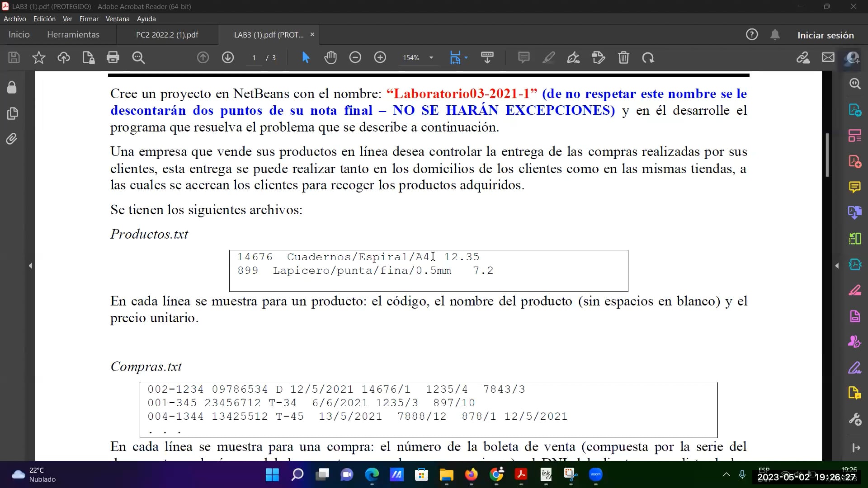
Task: Click the Print file icon
Action: [x=113, y=57]
